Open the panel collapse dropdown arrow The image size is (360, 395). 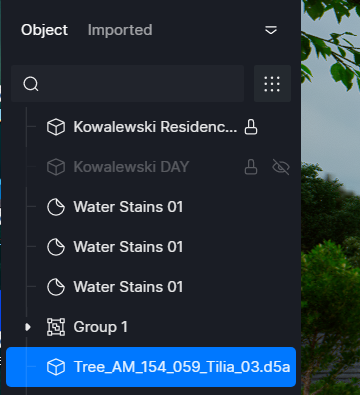click(271, 30)
